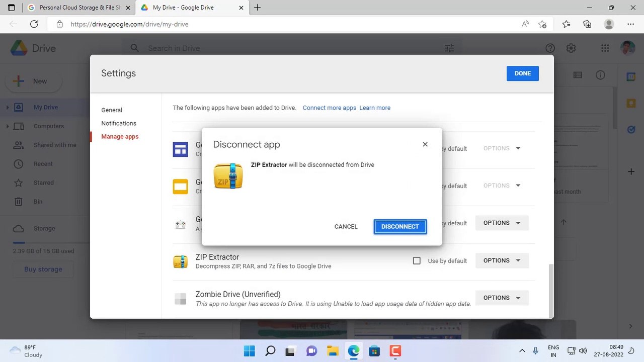The image size is (644, 362).
Task: Open the search options filter icon
Action: tap(449, 48)
